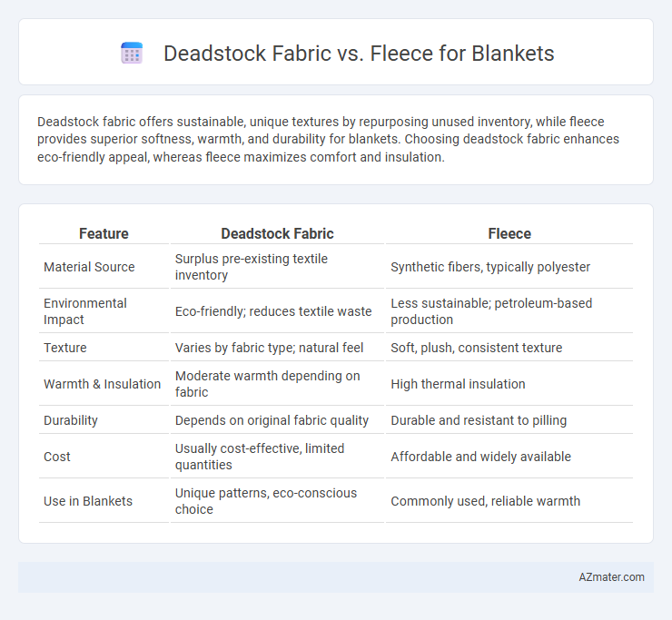Click the 'Eco-friendly; reduces textile waste' cell

tap(277, 311)
